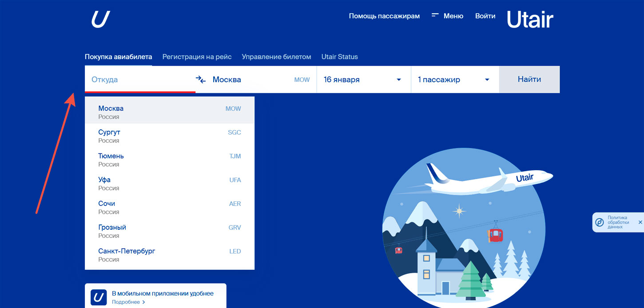
Task: Click the Utair wordmark at top right
Action: click(529, 19)
